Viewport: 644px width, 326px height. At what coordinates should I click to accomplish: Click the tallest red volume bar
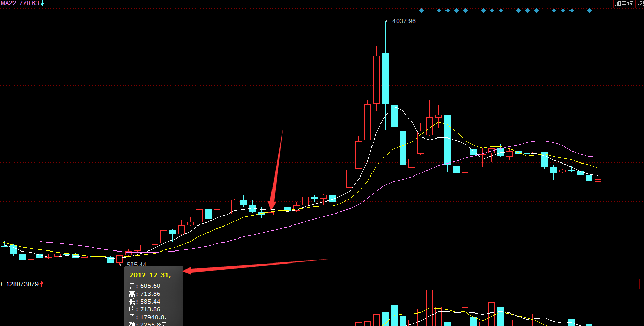[429, 308]
